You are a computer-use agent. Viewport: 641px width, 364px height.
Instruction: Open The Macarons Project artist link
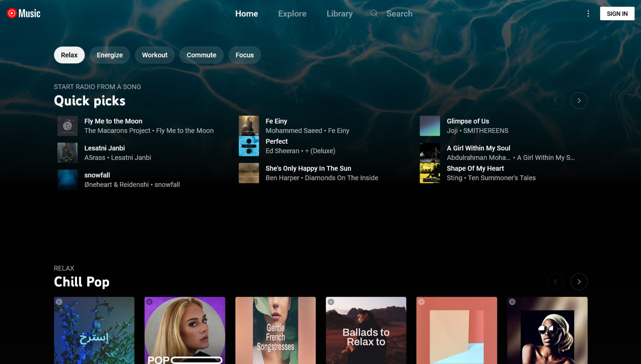click(117, 131)
